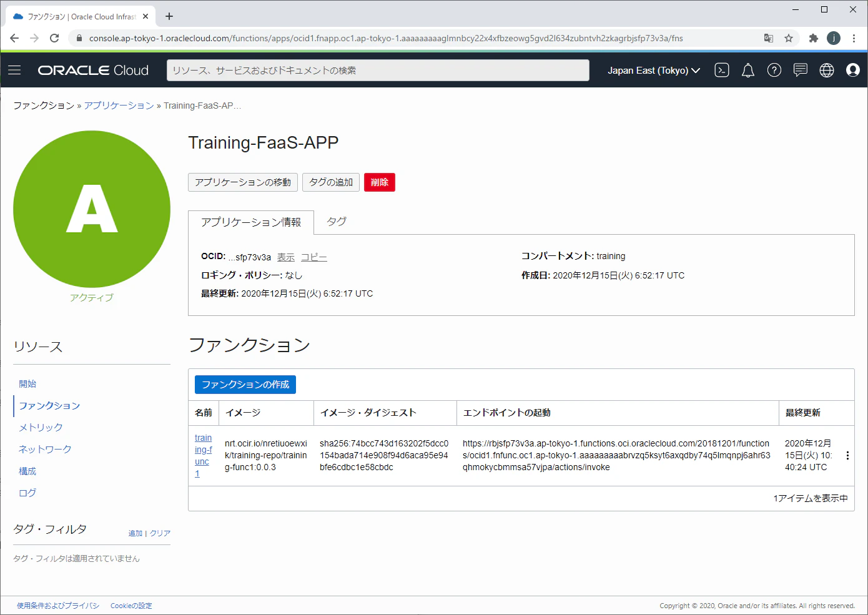Go back with the browser back arrow
This screenshot has width=868, height=615.
pos(14,38)
